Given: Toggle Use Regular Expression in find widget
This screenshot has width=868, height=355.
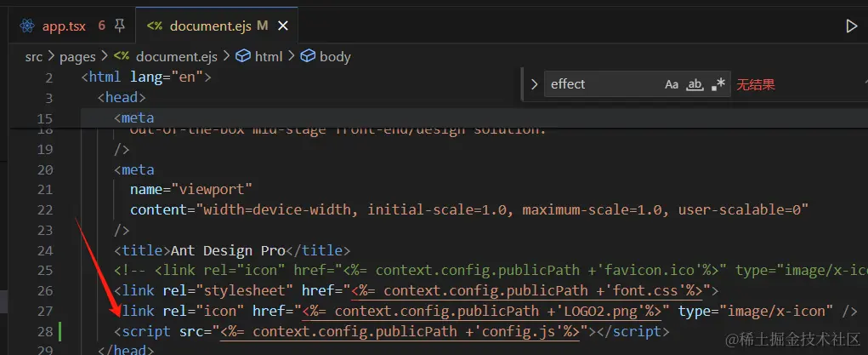Looking at the screenshot, I should click(x=718, y=84).
